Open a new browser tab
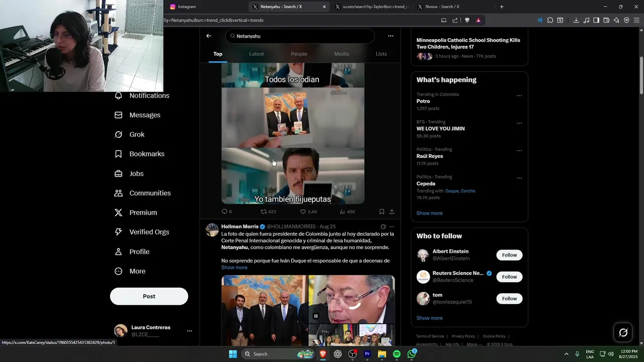 coord(502,7)
